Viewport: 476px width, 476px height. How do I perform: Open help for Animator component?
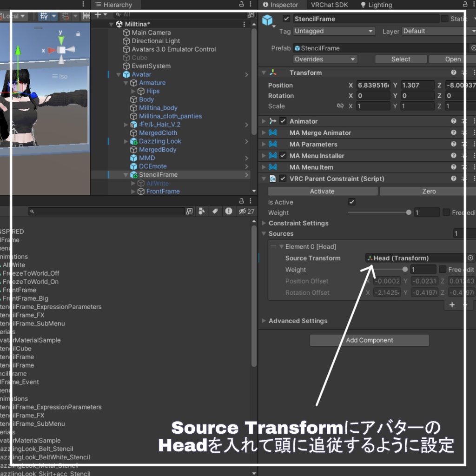tap(454, 121)
